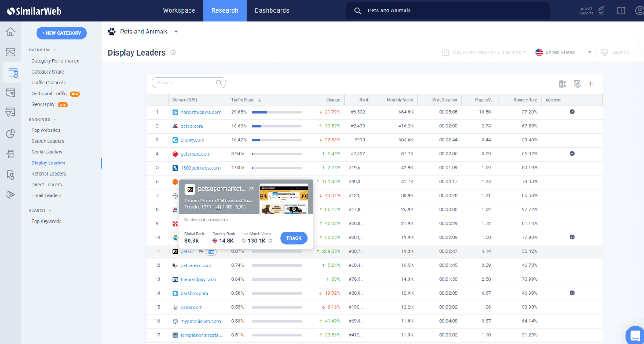Open the seventh sidebar icon, below the pie chart
This screenshot has height=344, width=644.
[x=10, y=154]
